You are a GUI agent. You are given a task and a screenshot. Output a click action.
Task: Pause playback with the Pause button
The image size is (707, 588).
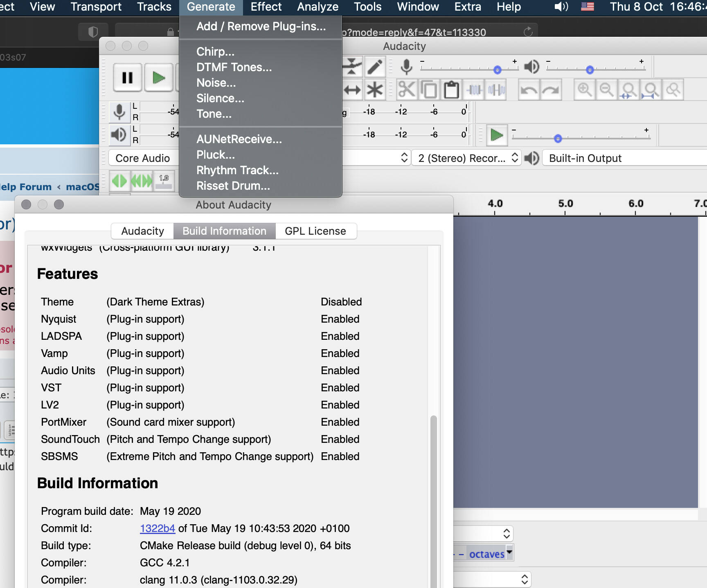tap(127, 77)
